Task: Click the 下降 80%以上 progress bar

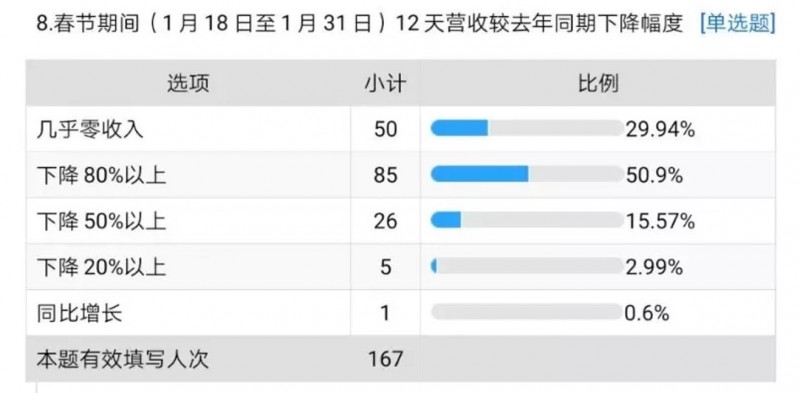Action: point(528,174)
